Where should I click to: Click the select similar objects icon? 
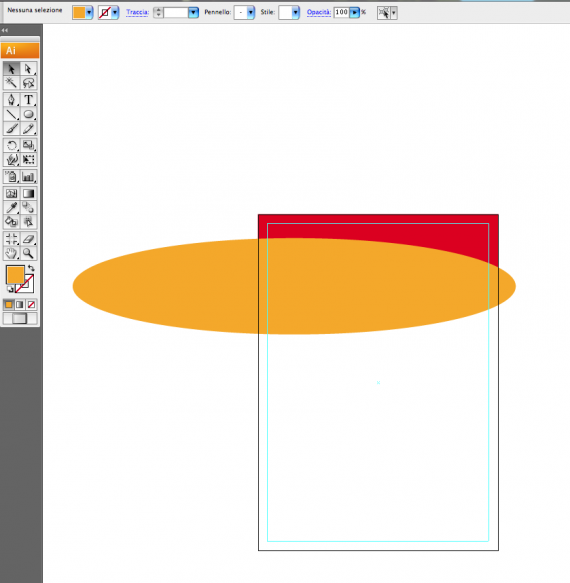pos(383,13)
